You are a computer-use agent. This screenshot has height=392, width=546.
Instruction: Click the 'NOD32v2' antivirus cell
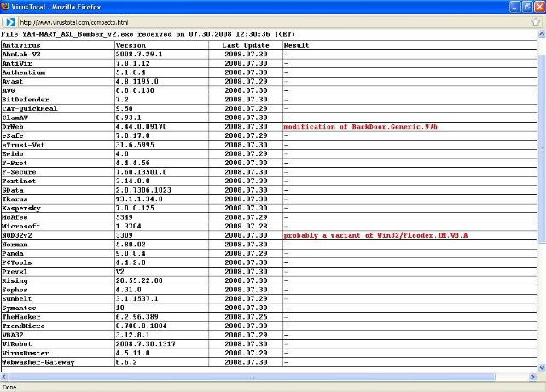coord(58,235)
